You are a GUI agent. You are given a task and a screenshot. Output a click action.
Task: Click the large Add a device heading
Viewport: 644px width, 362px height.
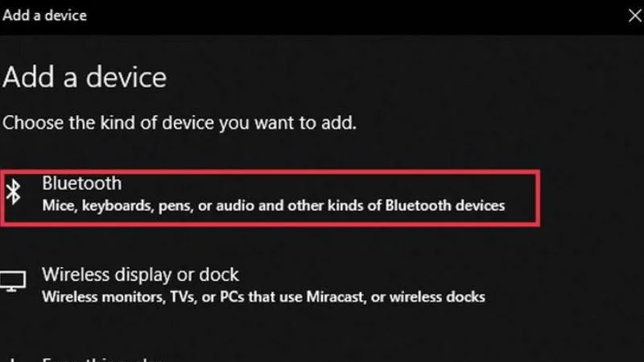(x=85, y=78)
